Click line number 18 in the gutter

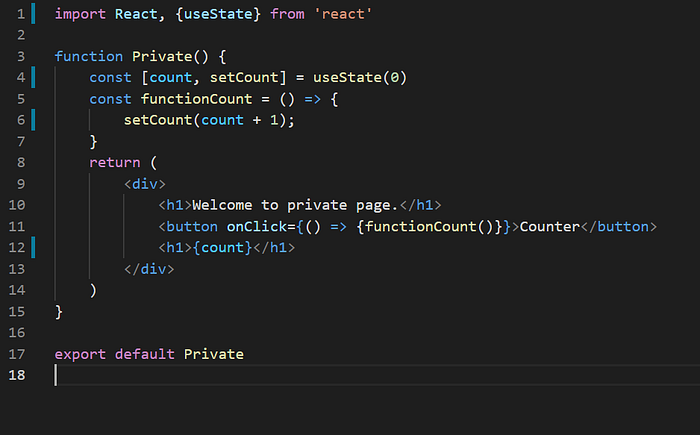click(x=17, y=375)
